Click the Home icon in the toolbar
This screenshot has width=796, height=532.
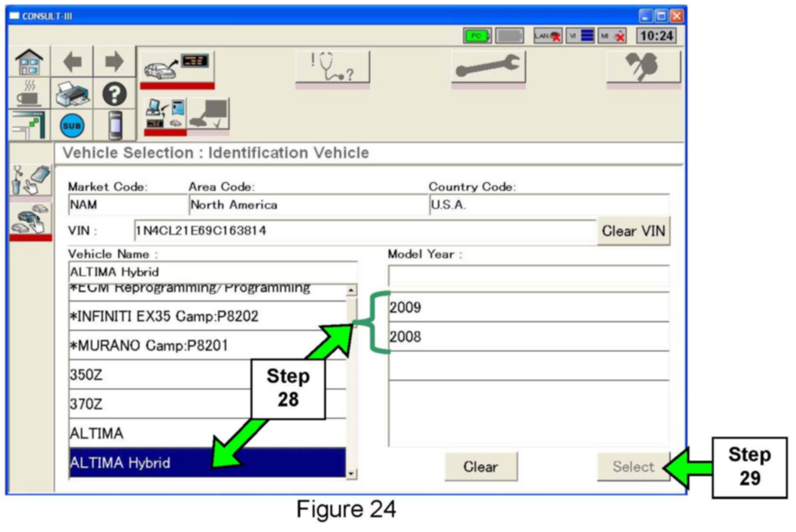[29, 62]
